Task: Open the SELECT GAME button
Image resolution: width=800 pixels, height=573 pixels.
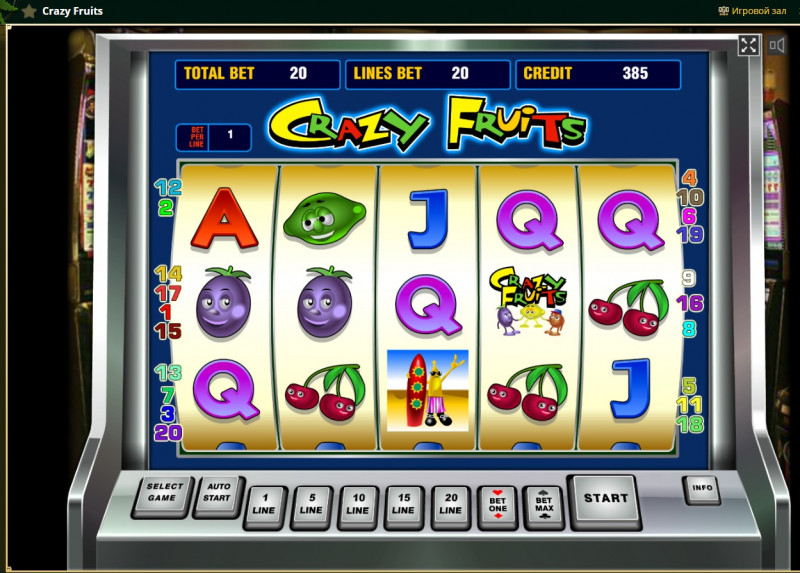Action: (162, 493)
